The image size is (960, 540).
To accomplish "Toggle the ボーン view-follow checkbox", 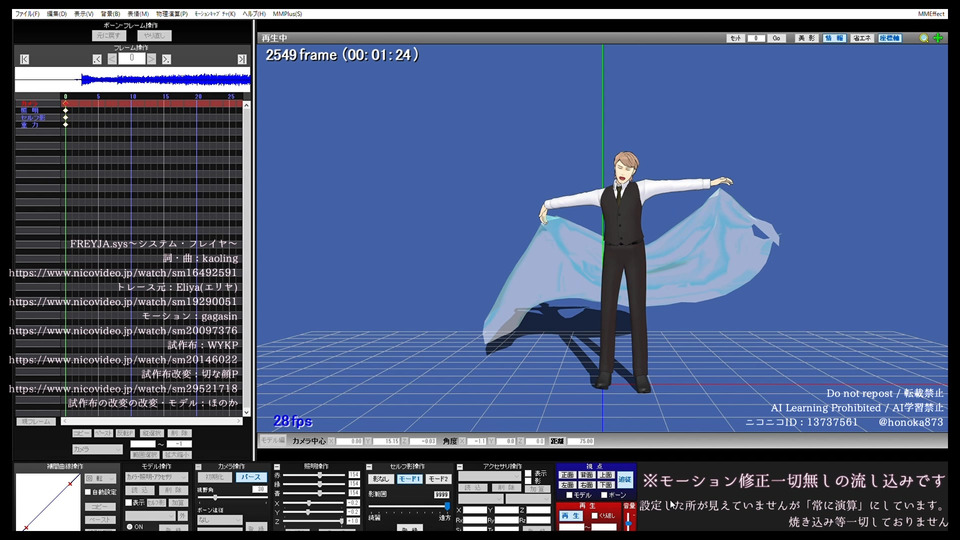I will pos(604,495).
